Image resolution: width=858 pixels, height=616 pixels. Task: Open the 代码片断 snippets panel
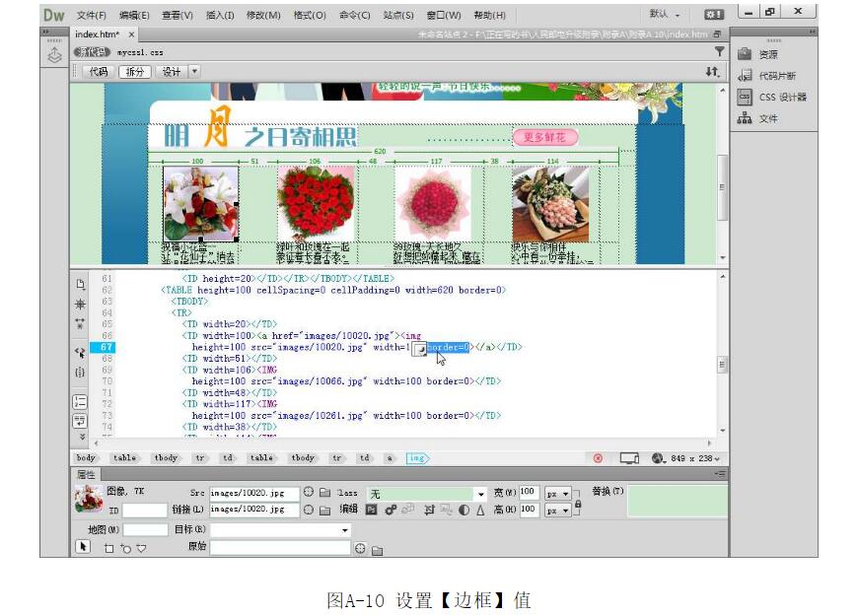pos(776,76)
